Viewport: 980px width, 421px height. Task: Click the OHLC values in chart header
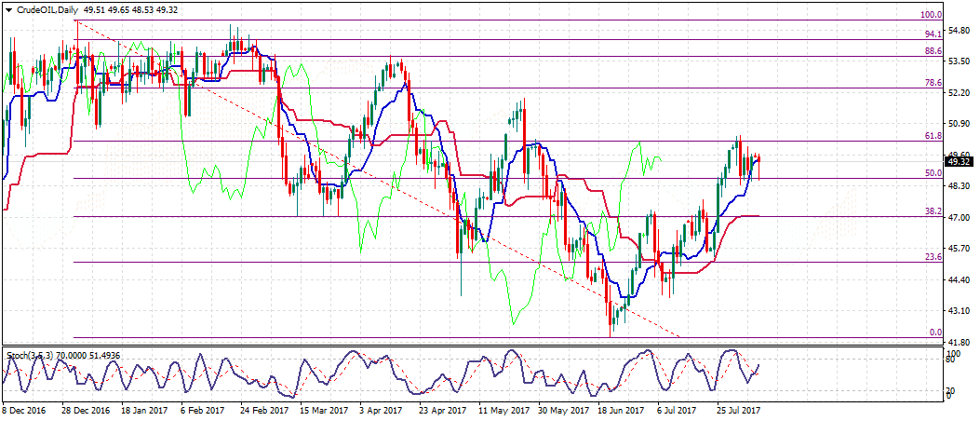point(132,8)
